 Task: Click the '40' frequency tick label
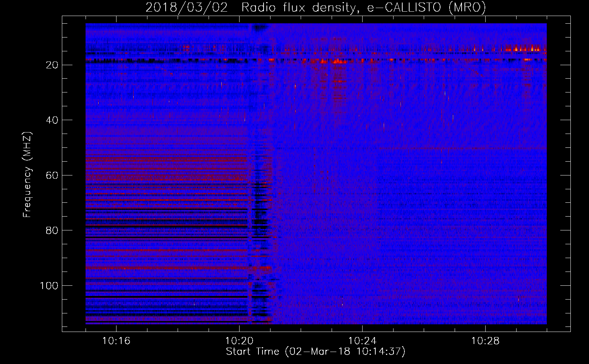pyautogui.click(x=52, y=120)
